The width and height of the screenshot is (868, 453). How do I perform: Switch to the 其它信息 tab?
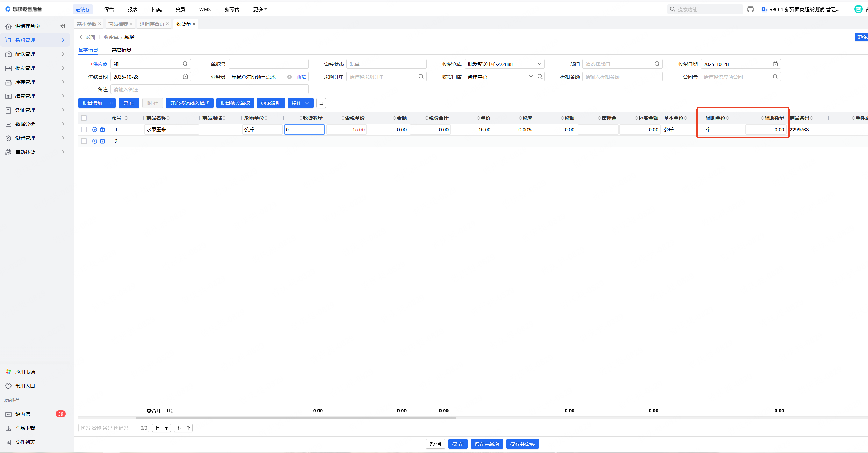tap(121, 50)
